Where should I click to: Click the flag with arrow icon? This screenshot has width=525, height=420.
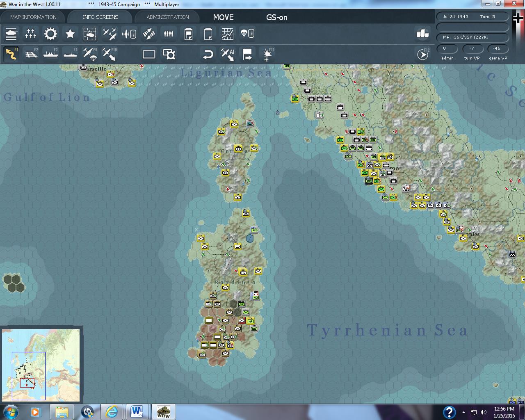coord(247,54)
